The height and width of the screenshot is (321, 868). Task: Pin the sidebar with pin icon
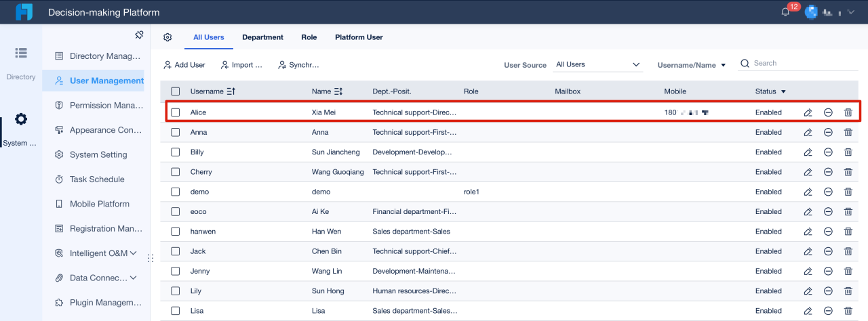139,35
